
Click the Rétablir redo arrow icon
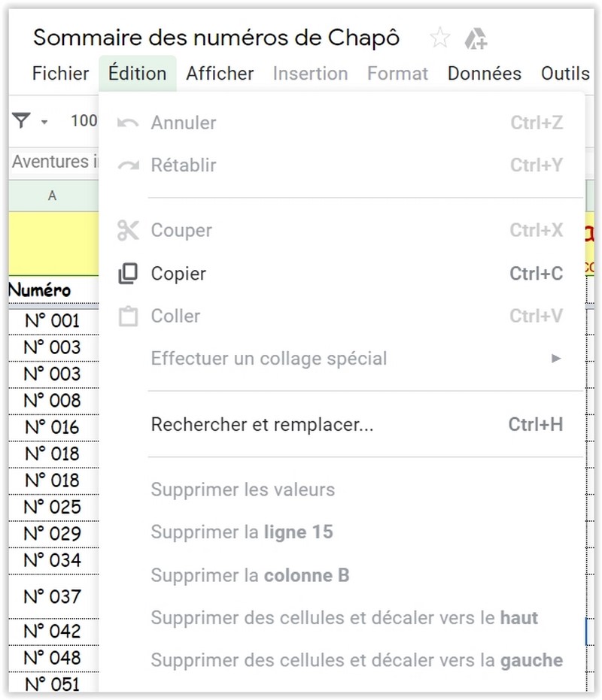[x=128, y=165]
